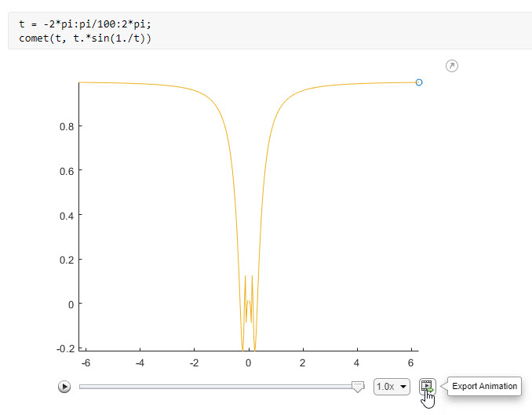Click x-axis tick label 4

(x=356, y=363)
